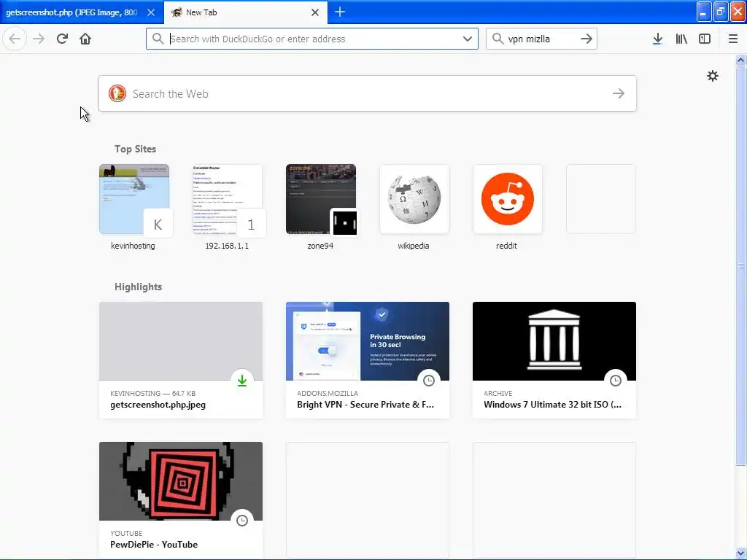Click the ARCHIVE source label
The image size is (747, 560).
point(498,393)
